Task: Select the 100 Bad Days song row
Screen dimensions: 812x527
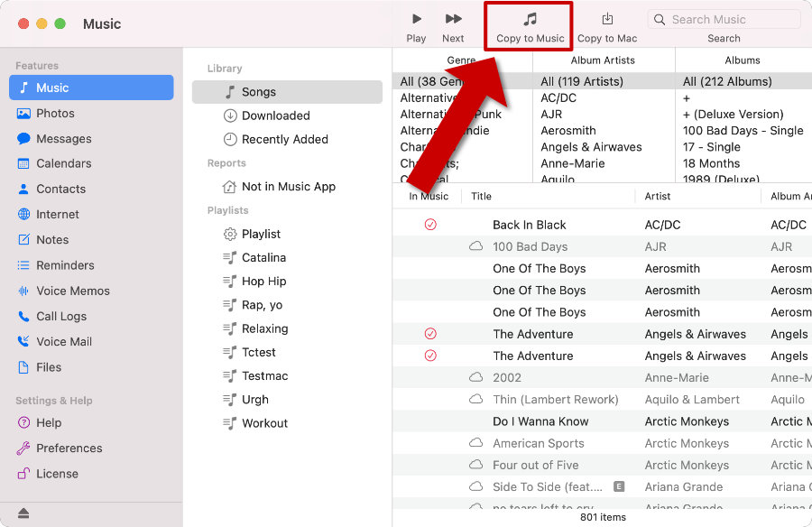Action: click(x=603, y=246)
